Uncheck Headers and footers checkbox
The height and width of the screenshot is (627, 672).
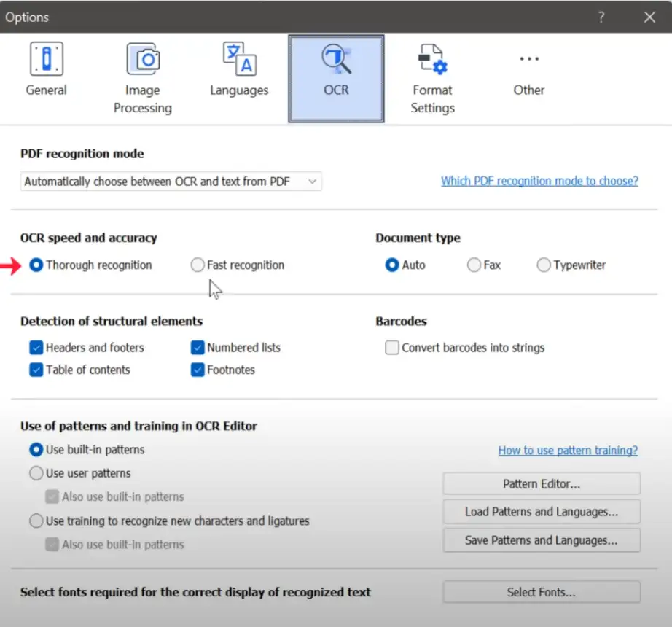click(x=36, y=348)
